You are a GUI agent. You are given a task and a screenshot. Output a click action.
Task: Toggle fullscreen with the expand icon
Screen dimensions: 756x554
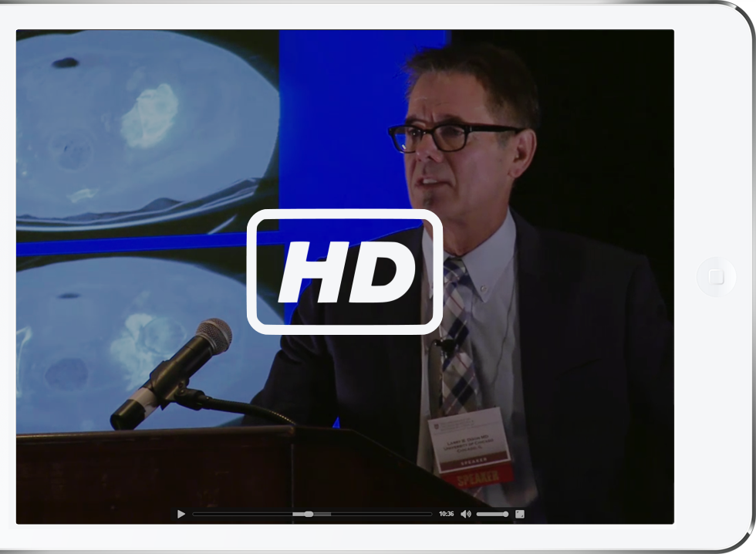coord(520,514)
